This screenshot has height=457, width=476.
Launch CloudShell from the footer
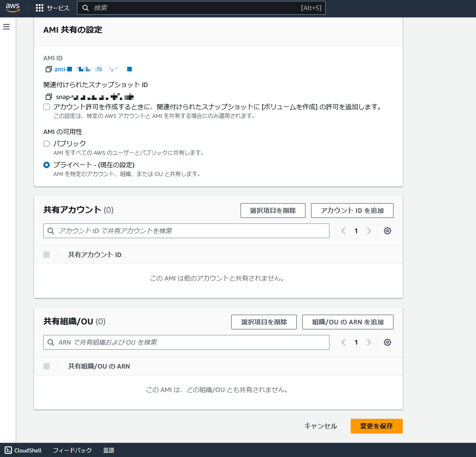point(23,450)
